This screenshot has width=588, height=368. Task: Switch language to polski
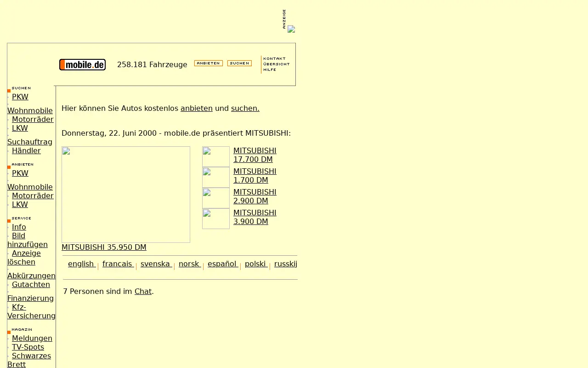pyautogui.click(x=256, y=264)
